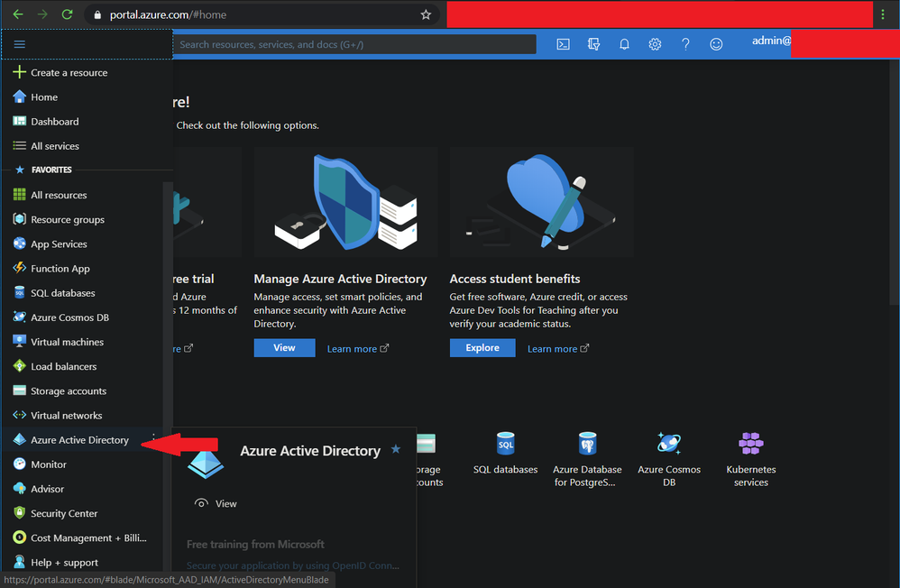Click the Create a resource plus icon
900x588 pixels.
tap(20, 72)
